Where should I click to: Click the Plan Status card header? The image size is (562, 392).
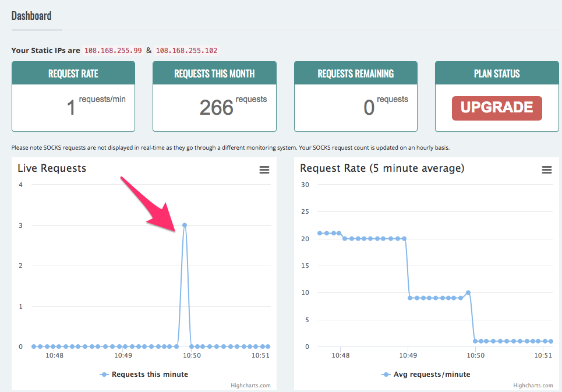pos(497,73)
